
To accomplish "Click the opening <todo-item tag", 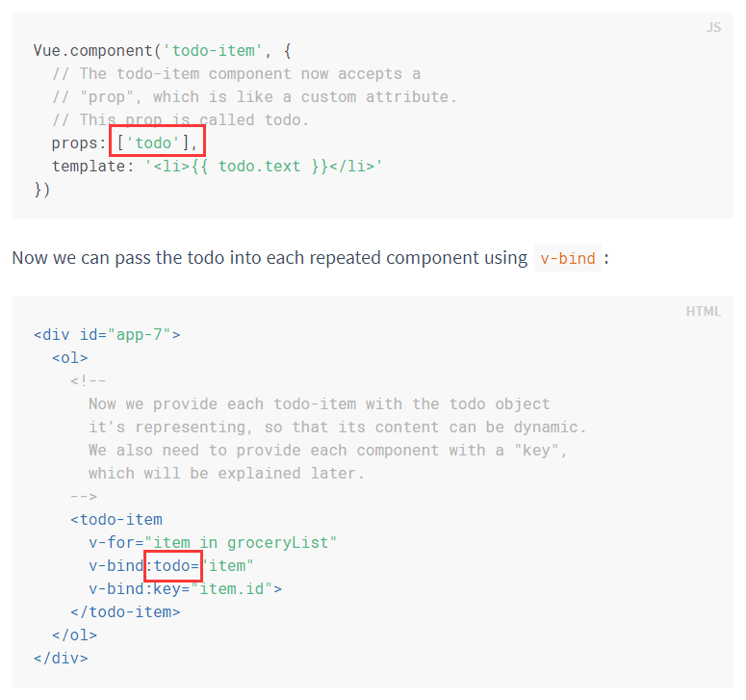I will 116,520.
